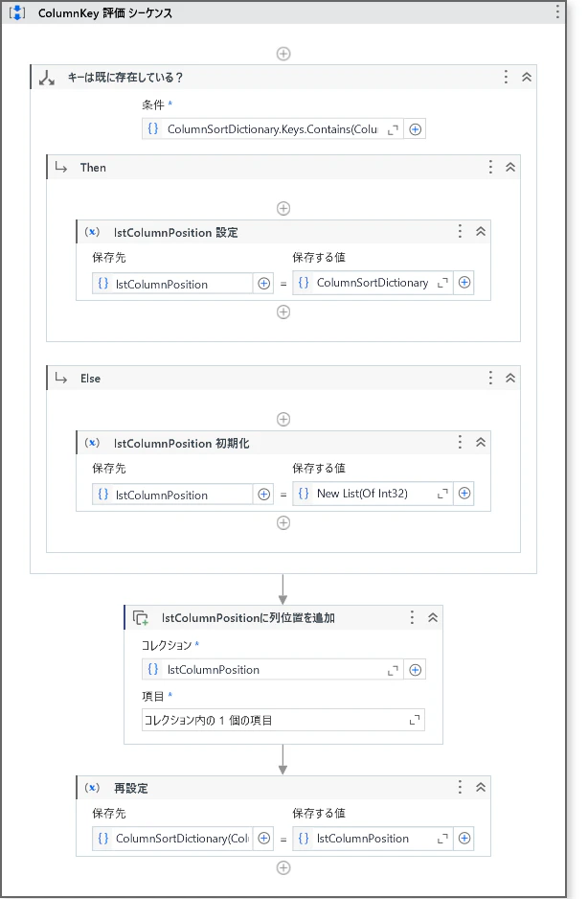
Task: Click plus beside 保存先 in 初期化
Action: tap(263, 495)
